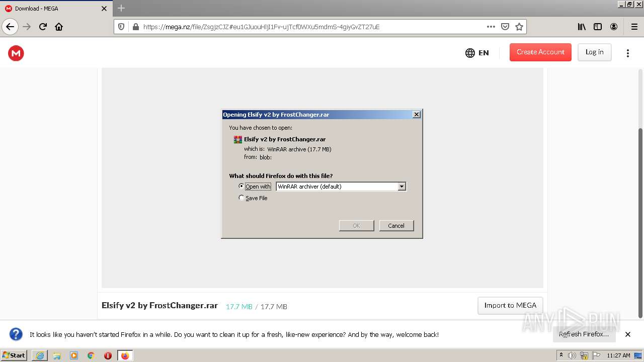Open Opera from taskbar
The width and height of the screenshot is (644, 362).
pos(108,355)
